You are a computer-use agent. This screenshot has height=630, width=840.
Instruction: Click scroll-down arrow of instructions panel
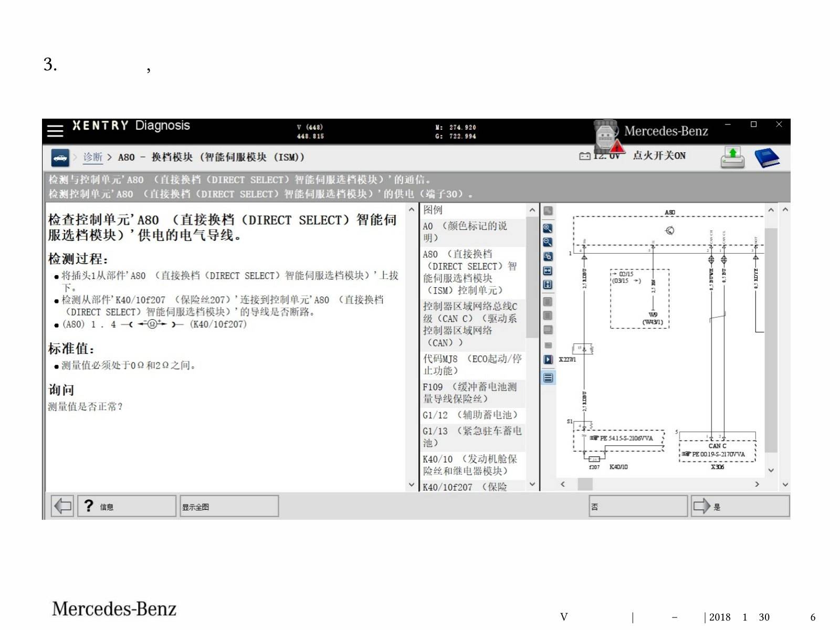coord(412,485)
